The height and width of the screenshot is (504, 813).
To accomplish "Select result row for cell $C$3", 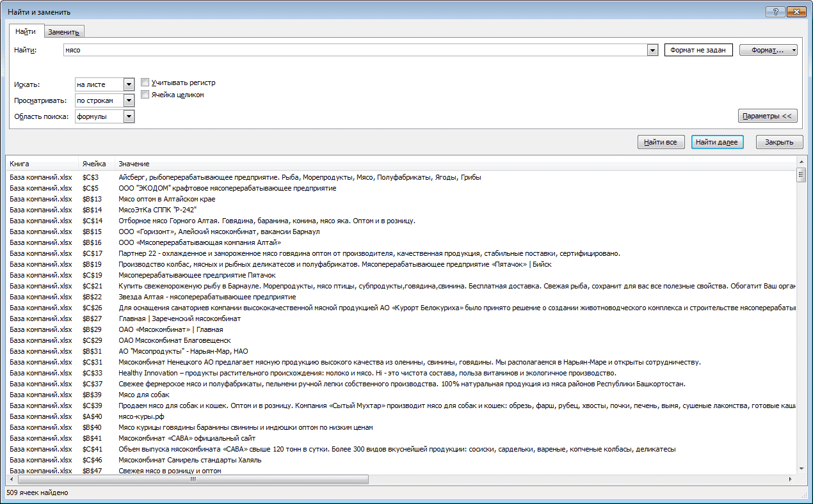I will point(401,177).
